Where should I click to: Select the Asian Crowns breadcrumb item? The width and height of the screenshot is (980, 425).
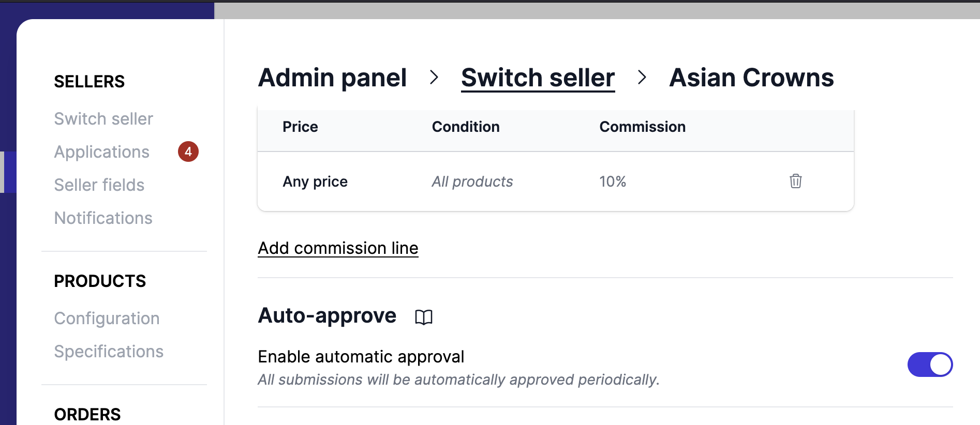[751, 78]
